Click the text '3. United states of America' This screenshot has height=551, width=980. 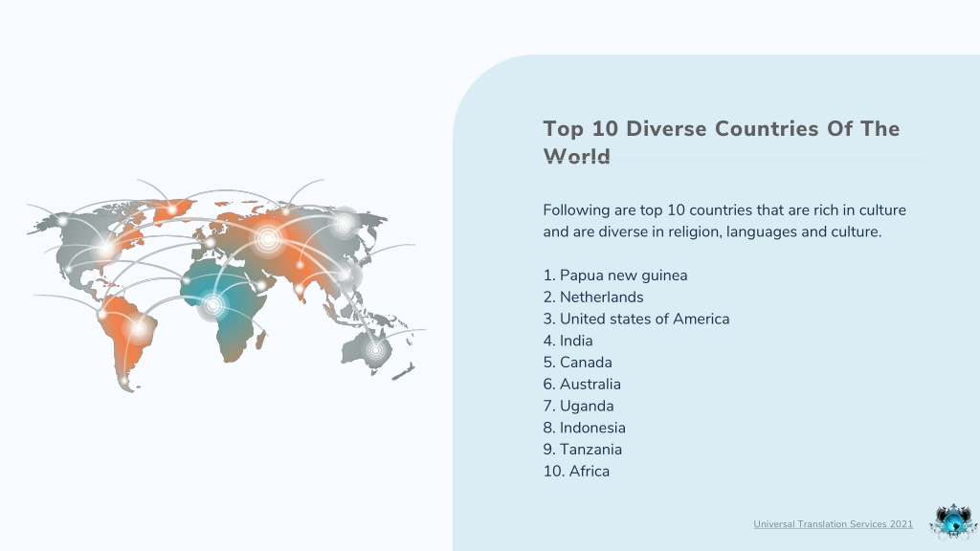(636, 320)
